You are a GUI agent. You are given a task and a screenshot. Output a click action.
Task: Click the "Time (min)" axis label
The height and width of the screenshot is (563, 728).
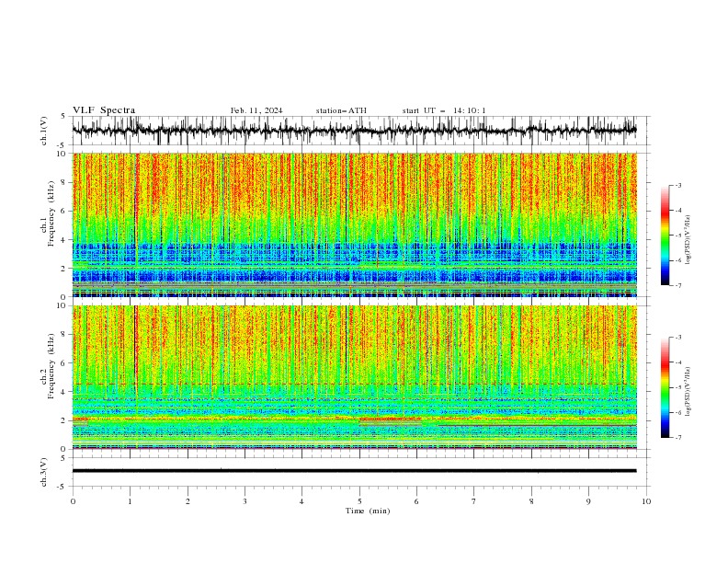point(368,511)
